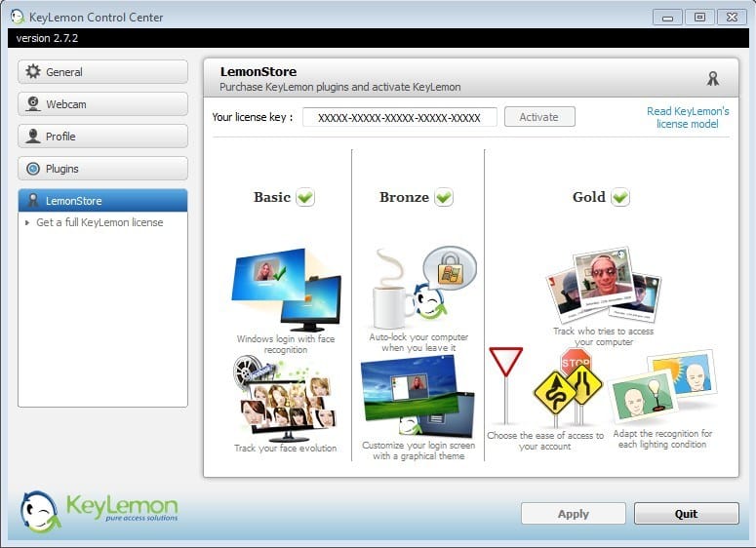Click the General gear icon

[x=33, y=71]
